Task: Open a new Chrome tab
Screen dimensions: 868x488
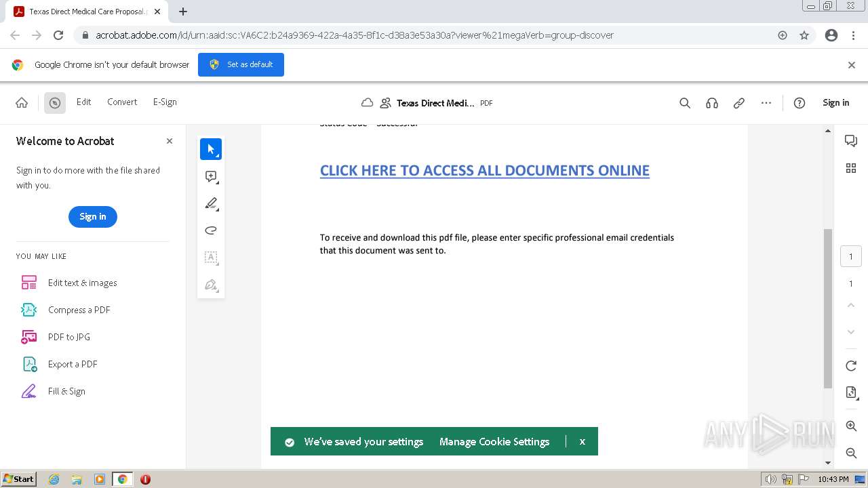Action: click(183, 12)
